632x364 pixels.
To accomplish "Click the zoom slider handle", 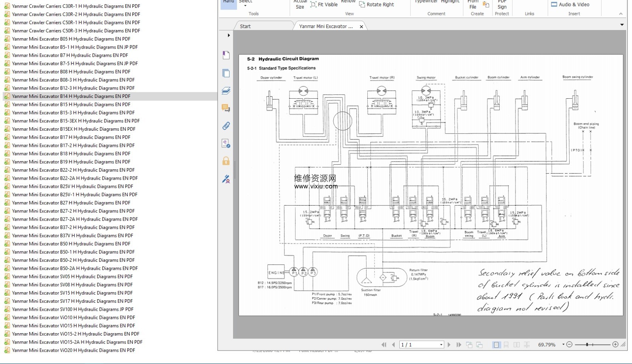I will (x=587, y=345).
